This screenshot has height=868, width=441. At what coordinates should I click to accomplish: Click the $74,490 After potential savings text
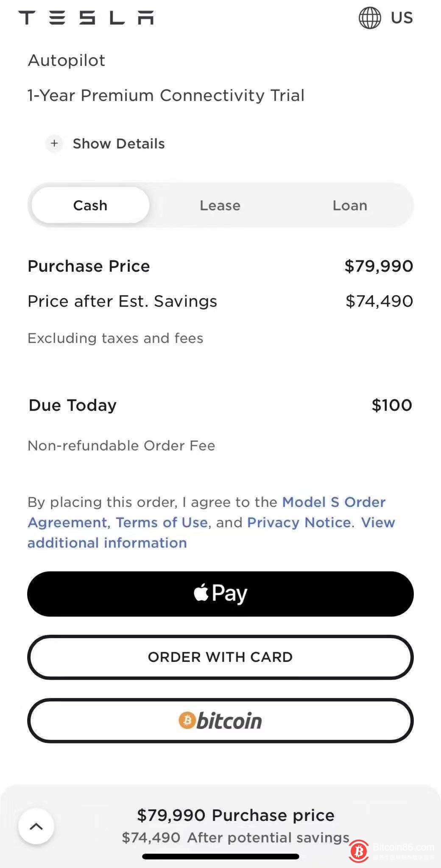(x=236, y=837)
